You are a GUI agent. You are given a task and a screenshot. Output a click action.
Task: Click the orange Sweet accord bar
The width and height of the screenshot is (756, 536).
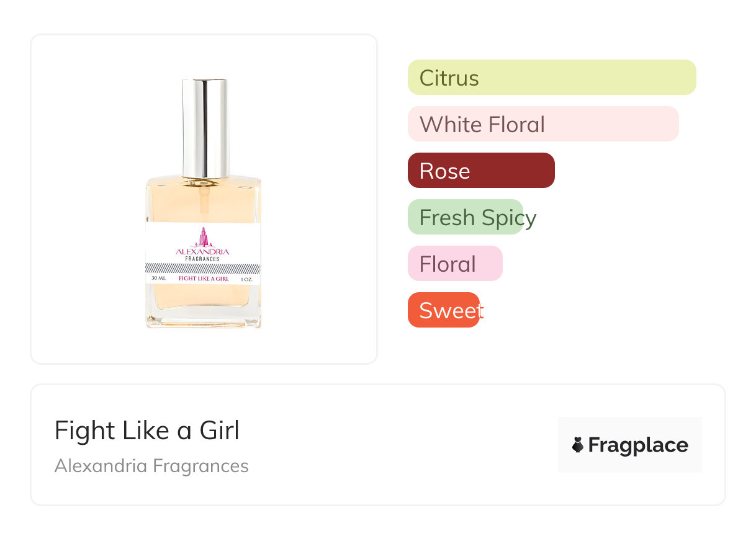click(443, 310)
